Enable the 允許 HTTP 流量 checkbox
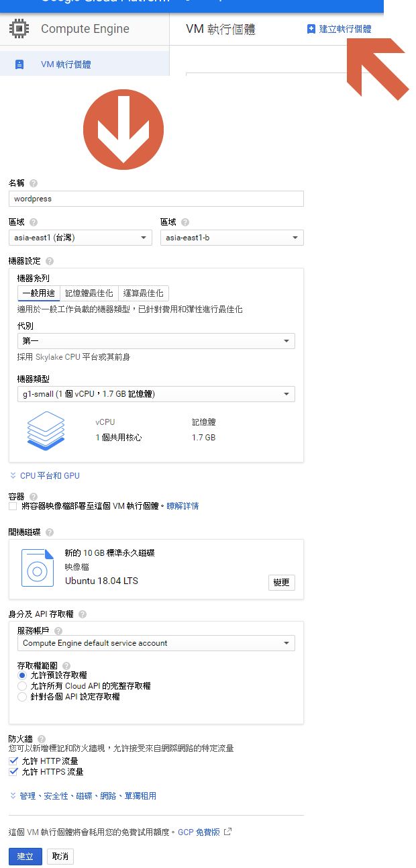The width and height of the screenshot is (416, 868). pos(13,761)
